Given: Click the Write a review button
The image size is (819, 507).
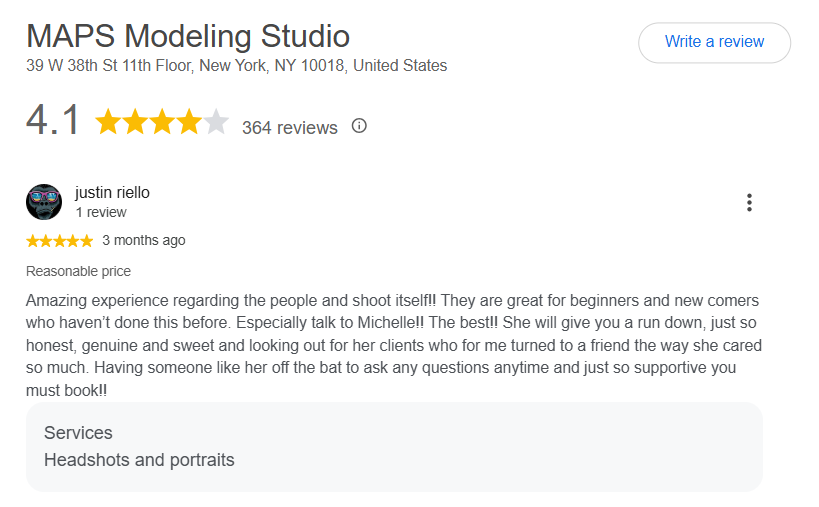Looking at the screenshot, I should (714, 42).
